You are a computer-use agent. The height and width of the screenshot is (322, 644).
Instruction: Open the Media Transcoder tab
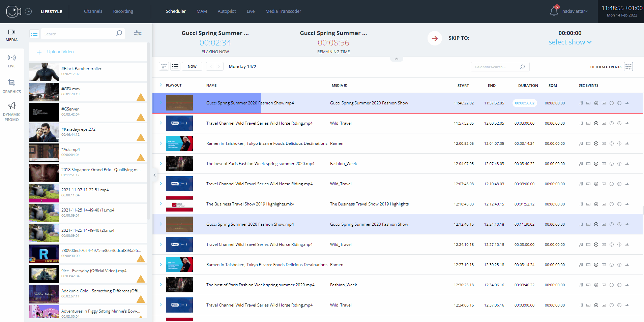point(283,11)
